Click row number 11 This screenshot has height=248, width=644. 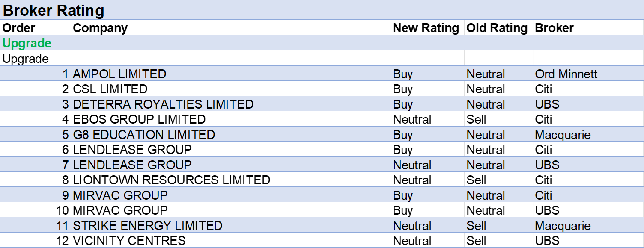pyautogui.click(x=63, y=226)
